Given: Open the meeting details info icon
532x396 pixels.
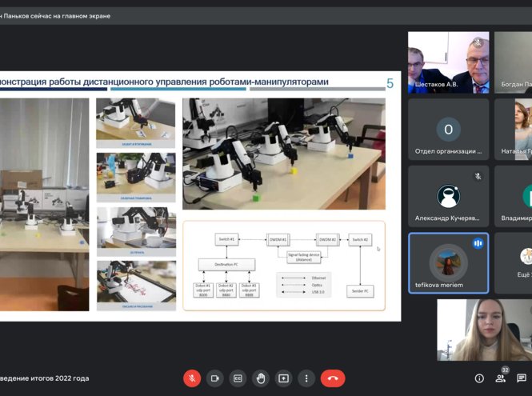Looking at the screenshot, I should (479, 378).
